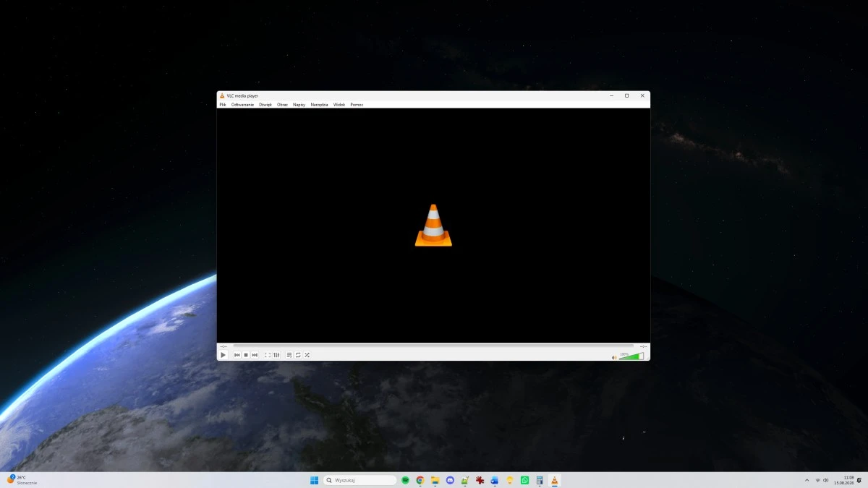
Task: Minimize the VLC media player window
Action: [x=611, y=95]
